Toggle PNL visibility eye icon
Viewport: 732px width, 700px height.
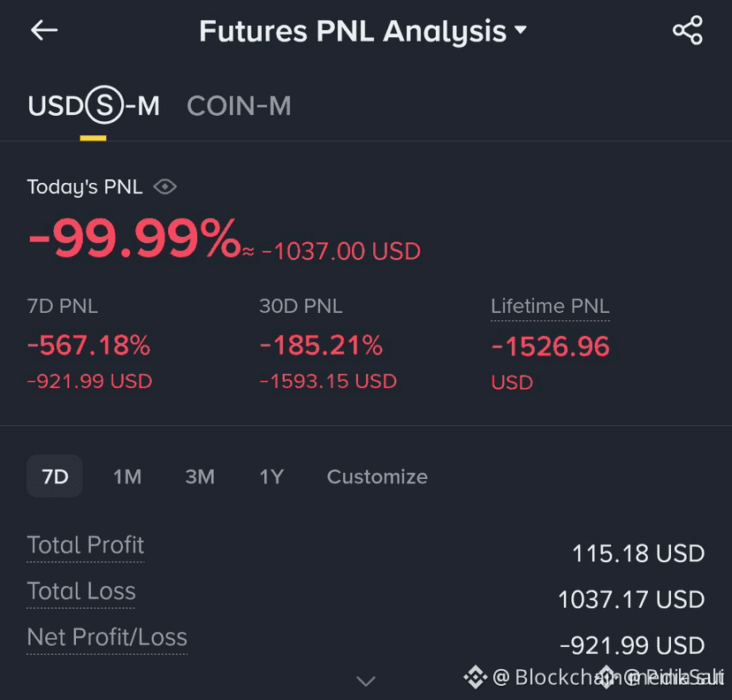point(164,186)
